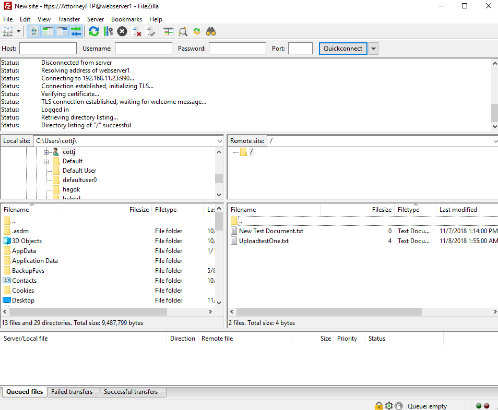
Task: Reconnect to the last server
Action: (x=151, y=32)
